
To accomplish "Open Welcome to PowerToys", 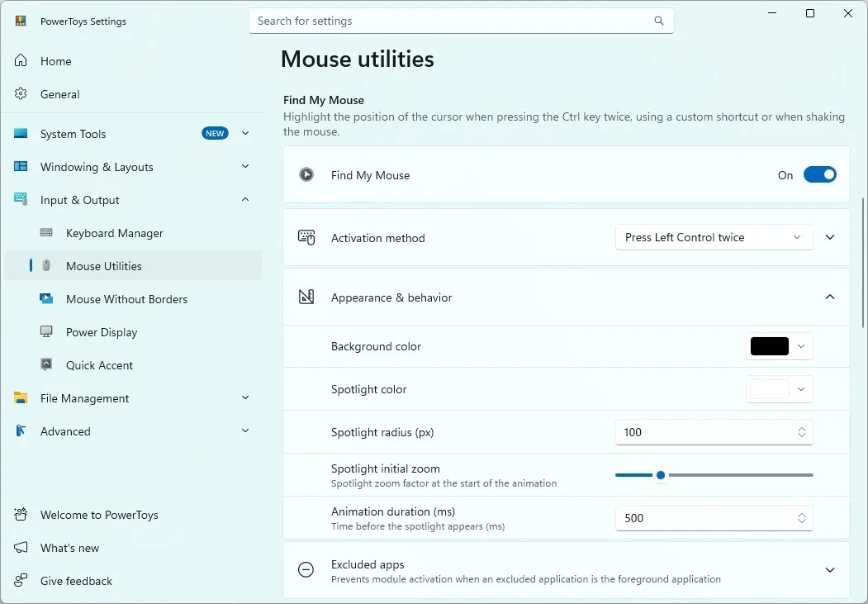I will [x=133, y=515].
